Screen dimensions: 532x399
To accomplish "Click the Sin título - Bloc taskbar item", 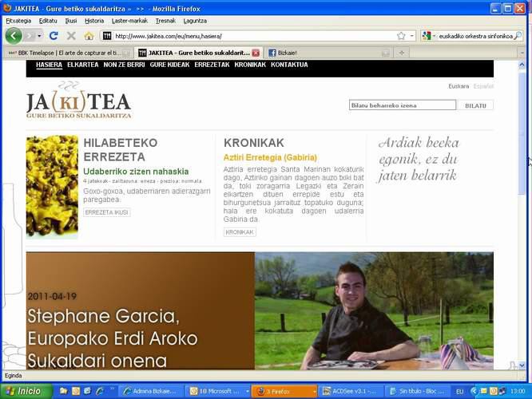I will tap(418, 391).
